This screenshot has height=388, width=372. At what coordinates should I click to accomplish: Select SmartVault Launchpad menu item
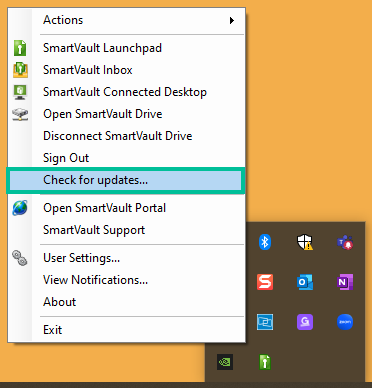pyautogui.click(x=126, y=48)
